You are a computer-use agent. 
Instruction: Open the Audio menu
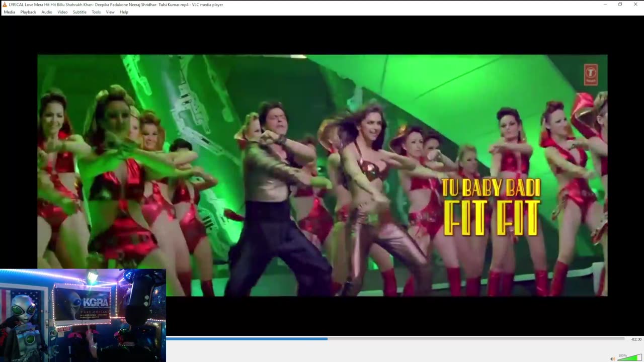47,12
